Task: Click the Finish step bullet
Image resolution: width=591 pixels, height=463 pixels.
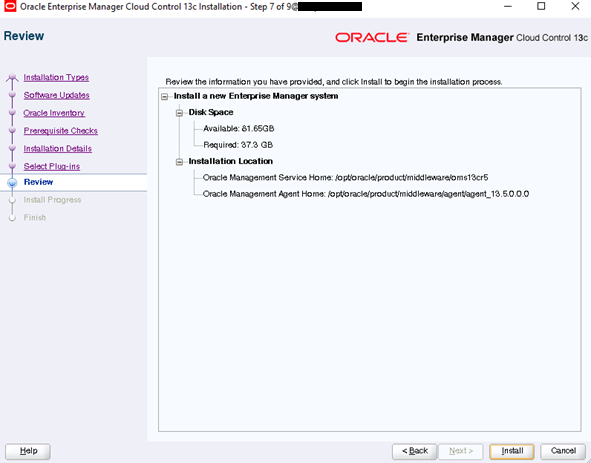Action: pyautogui.click(x=12, y=218)
